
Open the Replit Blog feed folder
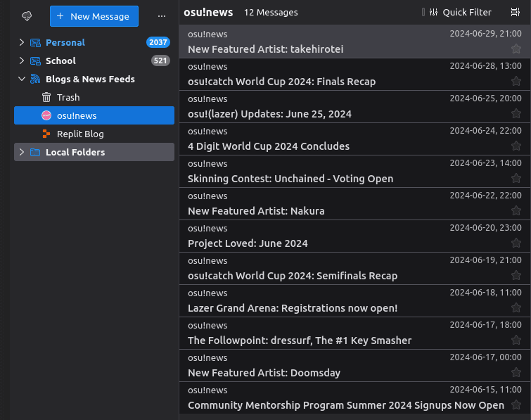click(x=79, y=134)
